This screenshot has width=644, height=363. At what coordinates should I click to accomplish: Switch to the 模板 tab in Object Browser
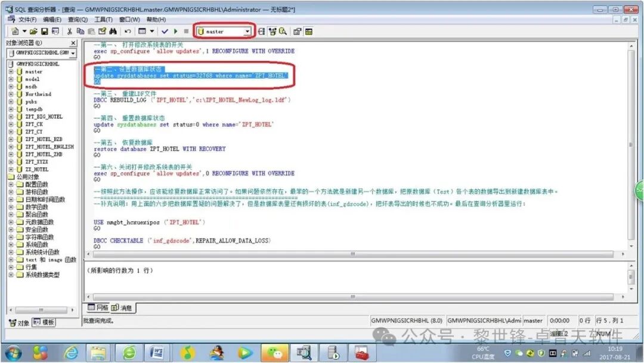pos(44,322)
